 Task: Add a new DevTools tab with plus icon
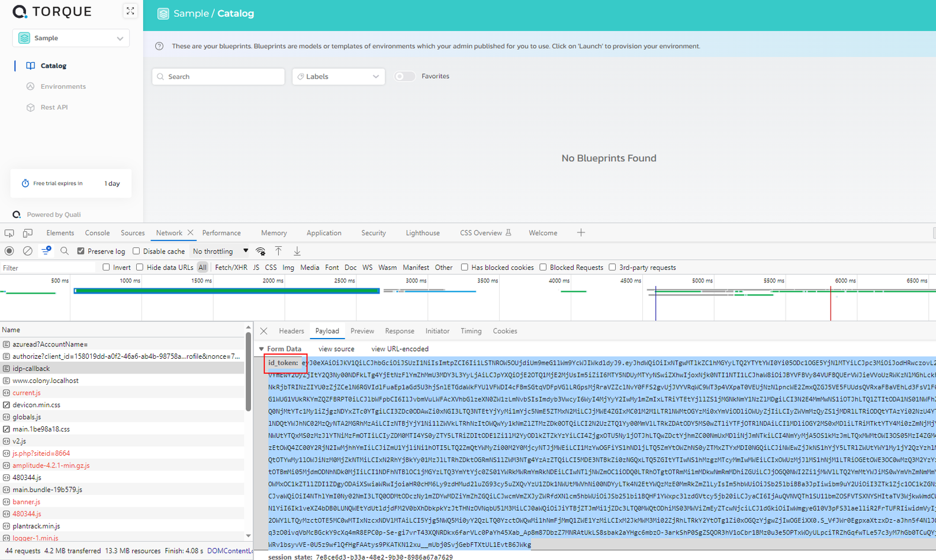(581, 233)
